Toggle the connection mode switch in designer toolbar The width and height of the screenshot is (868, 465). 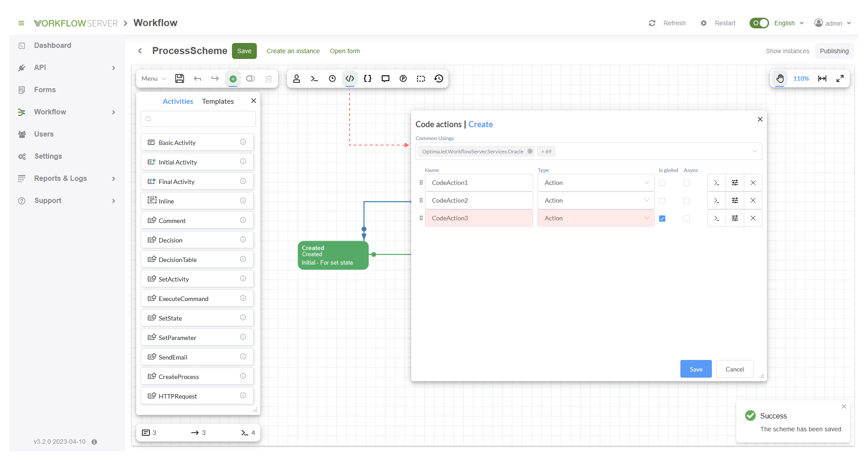pyautogui.click(x=251, y=78)
